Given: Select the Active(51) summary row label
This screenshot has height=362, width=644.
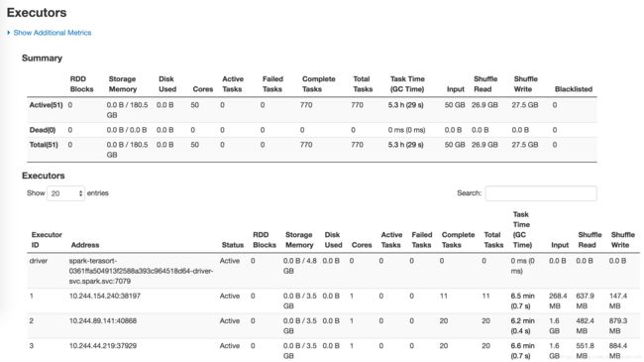Looking at the screenshot, I should point(46,105).
